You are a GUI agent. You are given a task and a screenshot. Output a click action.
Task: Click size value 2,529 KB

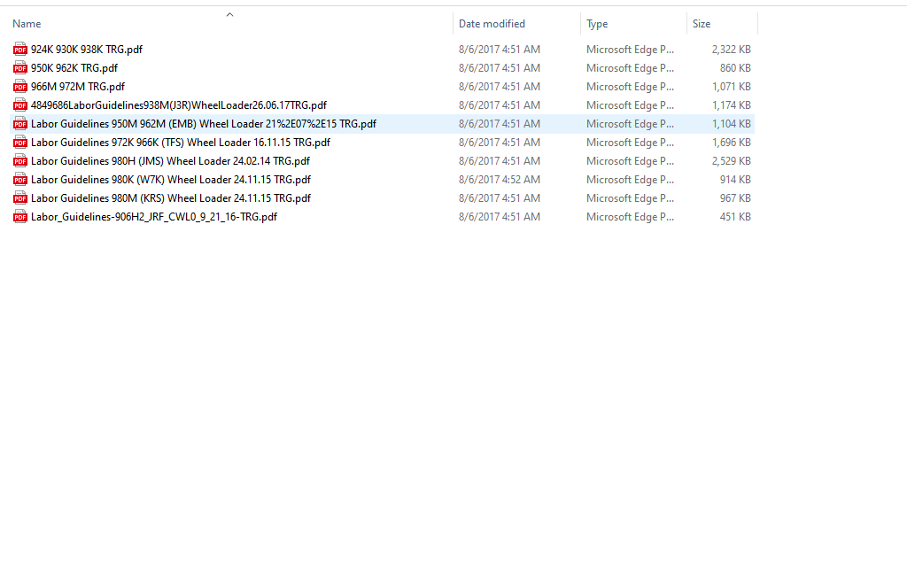(731, 161)
